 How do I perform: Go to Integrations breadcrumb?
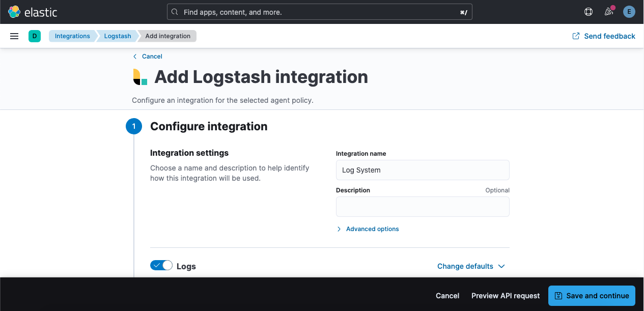click(72, 36)
